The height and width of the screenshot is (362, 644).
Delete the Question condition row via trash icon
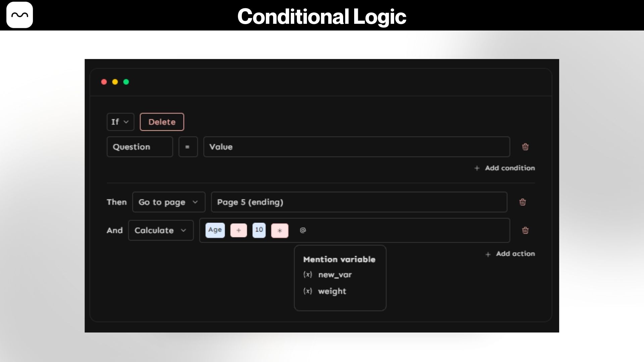(525, 147)
